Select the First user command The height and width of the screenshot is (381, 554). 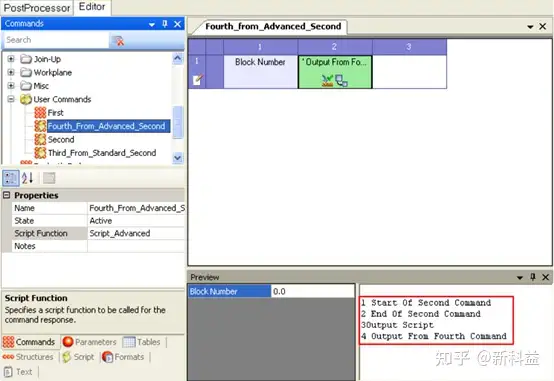(x=55, y=113)
